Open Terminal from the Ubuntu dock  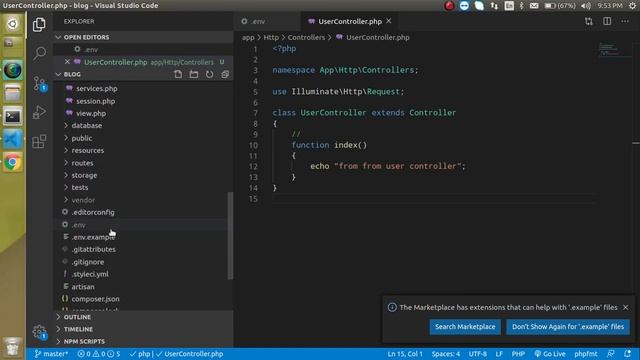click(13, 117)
